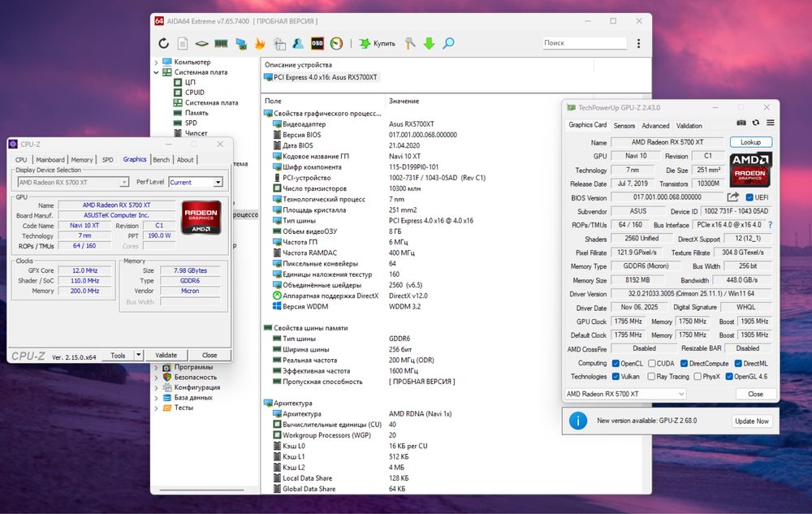The image size is (812, 514).
Task: Click the AIDA64 tree horizontal scrollbar
Action: point(202,490)
